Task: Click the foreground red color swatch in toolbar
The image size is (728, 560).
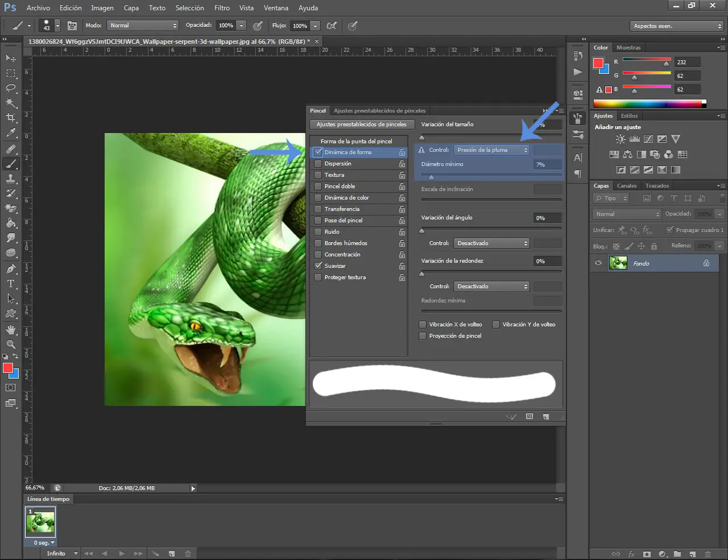Action: [x=8, y=368]
